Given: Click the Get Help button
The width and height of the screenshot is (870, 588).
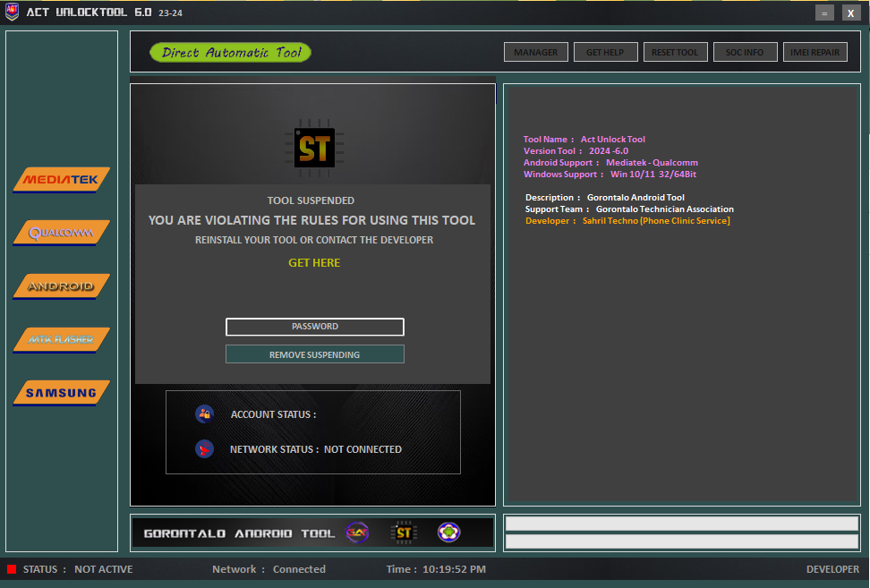Looking at the screenshot, I should (x=605, y=52).
